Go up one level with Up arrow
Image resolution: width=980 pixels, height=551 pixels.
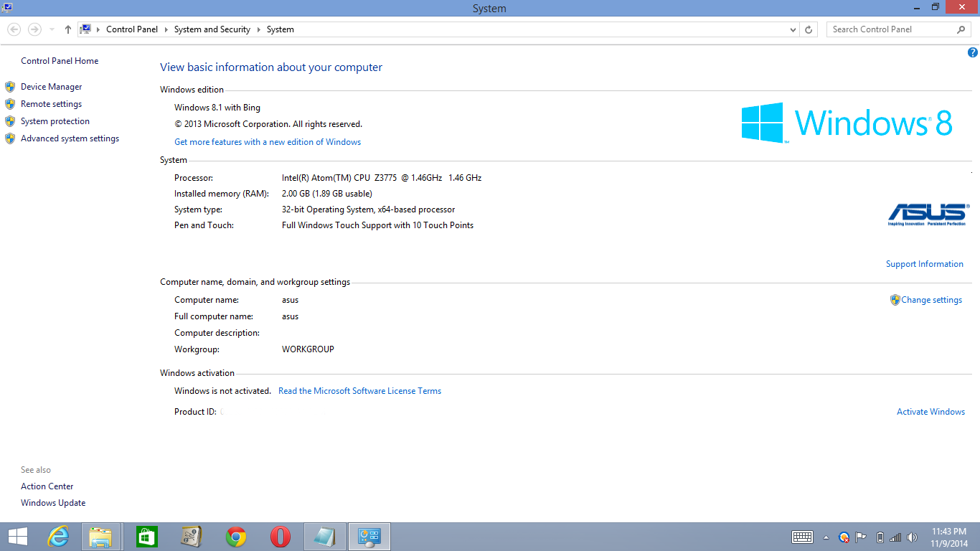click(x=67, y=29)
